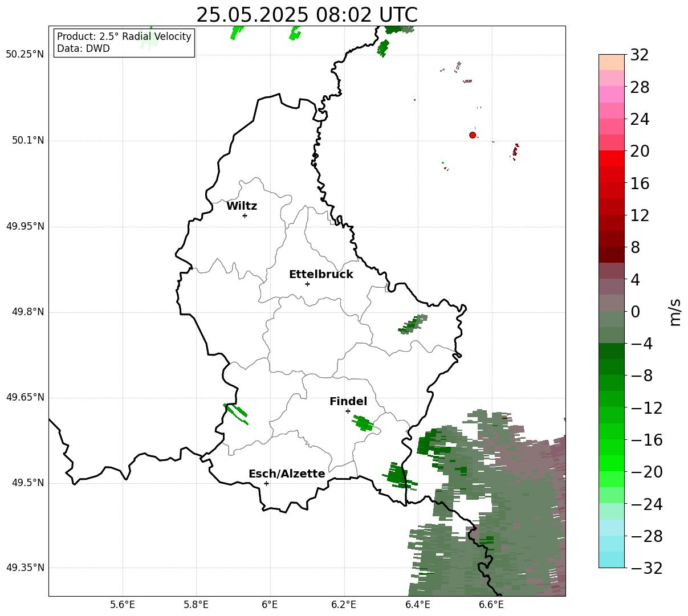The image size is (688, 616).
Task: Click the colorbar value −32
Action: click(x=646, y=568)
